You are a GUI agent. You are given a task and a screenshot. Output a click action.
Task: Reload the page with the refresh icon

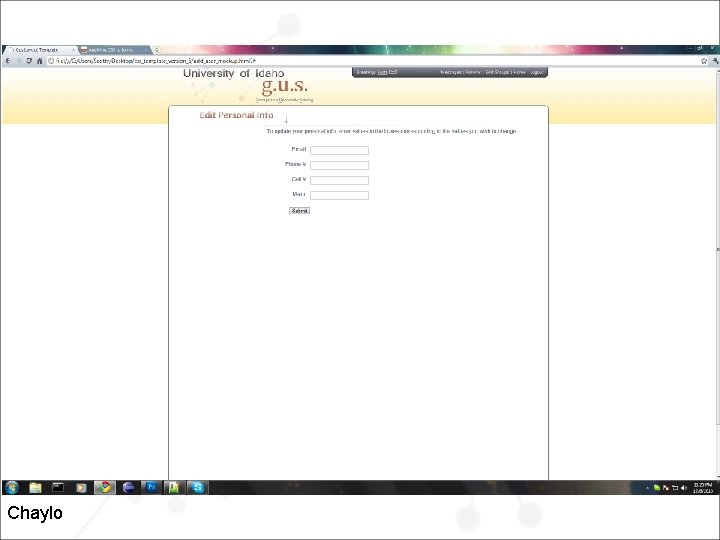[29, 61]
